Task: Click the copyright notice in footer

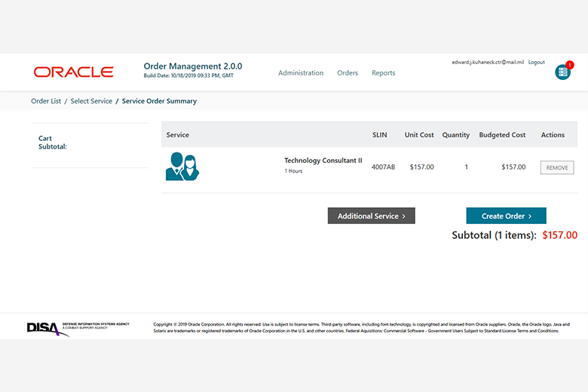Action: [x=362, y=327]
